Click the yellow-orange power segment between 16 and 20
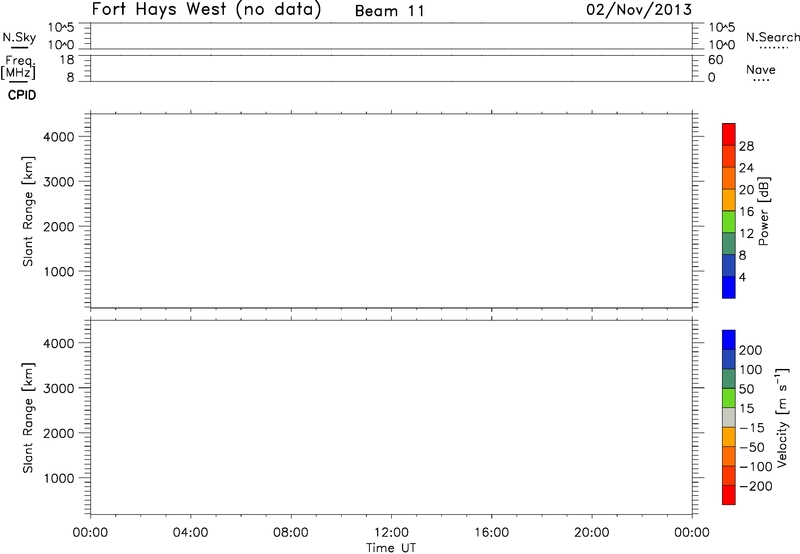The image size is (800, 554). pyautogui.click(x=729, y=200)
